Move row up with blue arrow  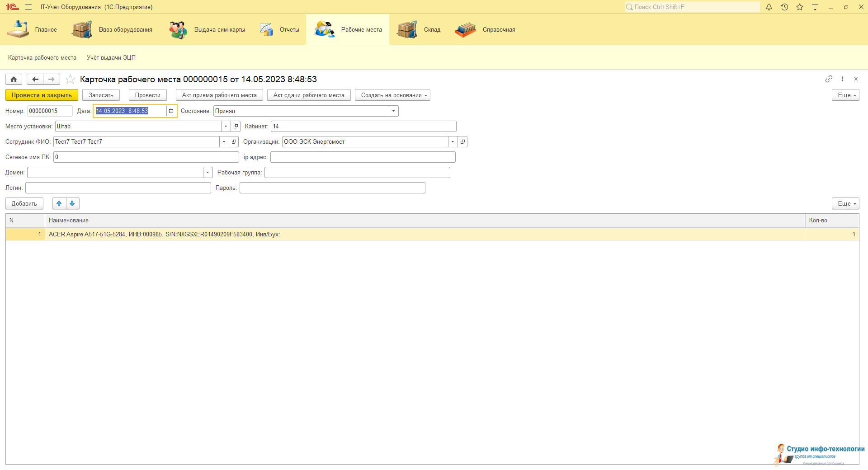pos(59,204)
